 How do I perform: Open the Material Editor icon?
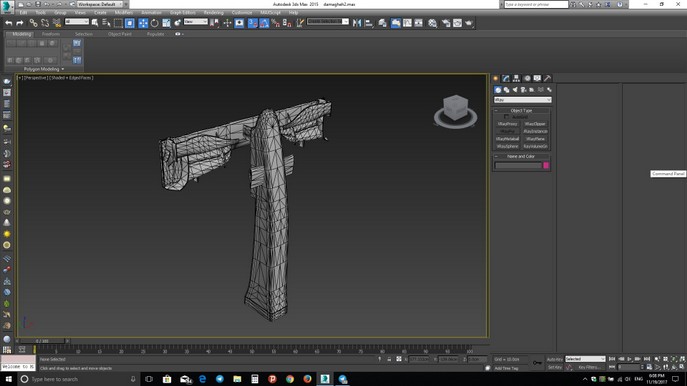click(432, 23)
